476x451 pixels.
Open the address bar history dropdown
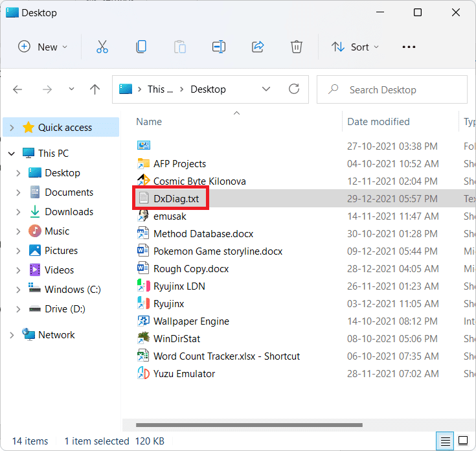point(266,89)
